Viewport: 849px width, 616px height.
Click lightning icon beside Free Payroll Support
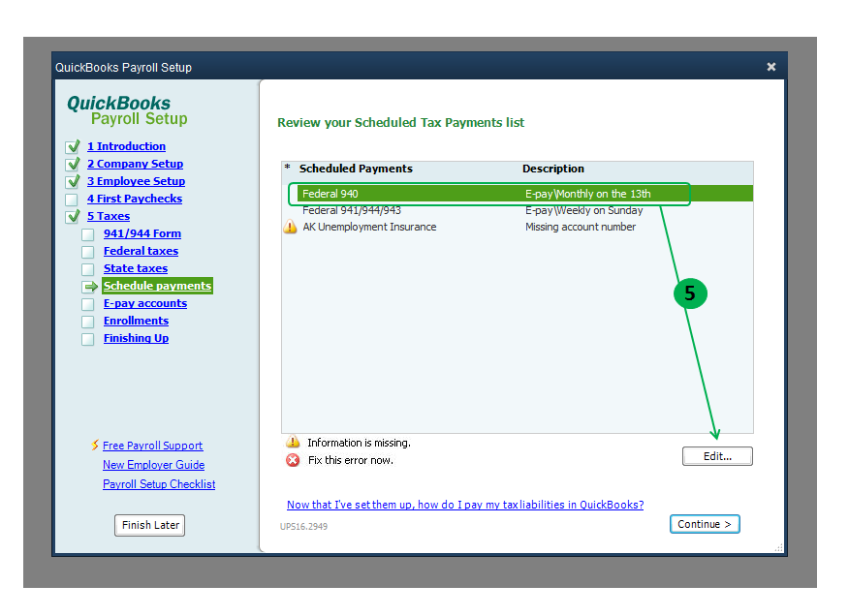click(95, 445)
